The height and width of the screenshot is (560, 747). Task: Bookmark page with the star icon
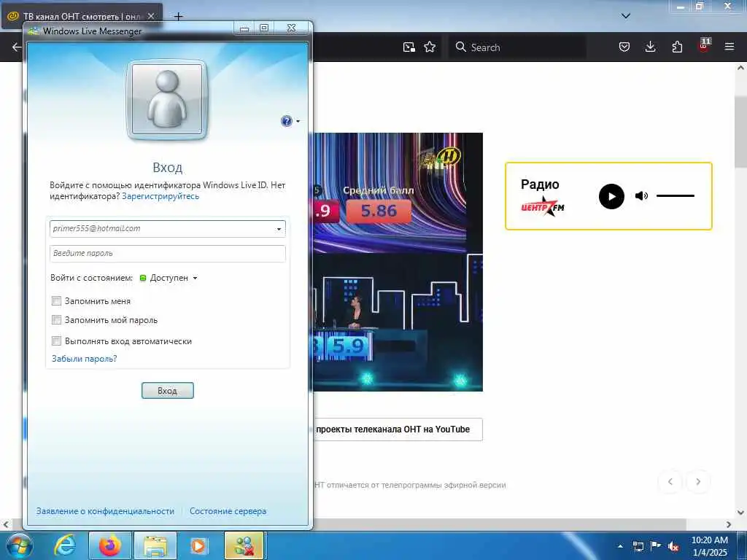pos(430,47)
